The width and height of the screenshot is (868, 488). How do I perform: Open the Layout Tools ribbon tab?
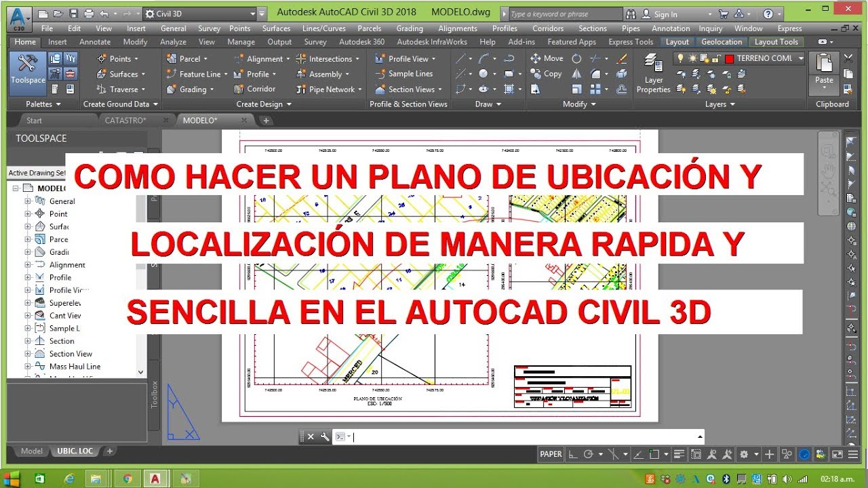click(x=776, y=42)
